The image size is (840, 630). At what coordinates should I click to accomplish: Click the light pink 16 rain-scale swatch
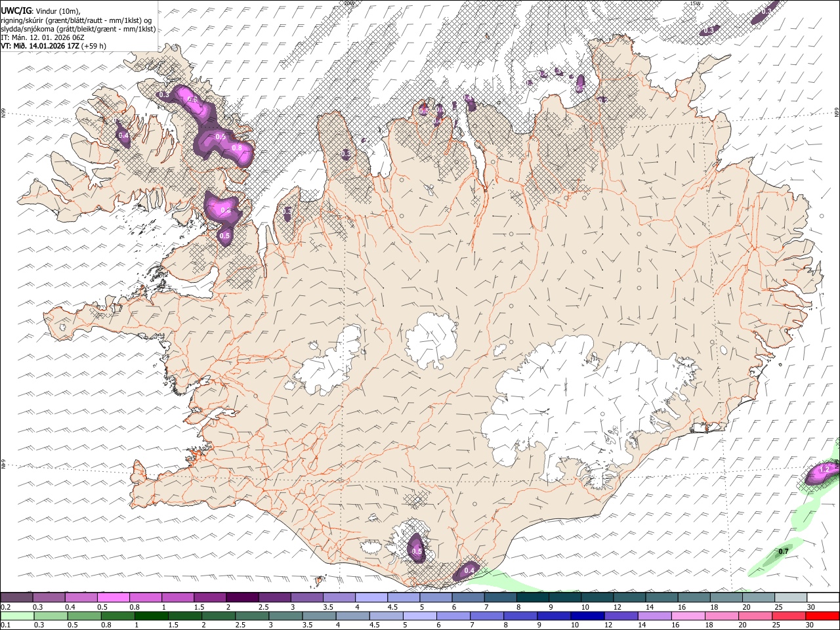click(688, 616)
